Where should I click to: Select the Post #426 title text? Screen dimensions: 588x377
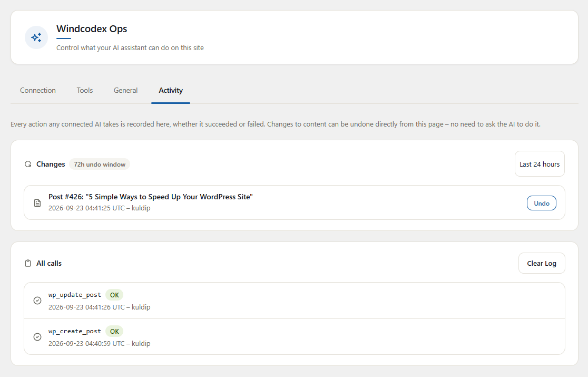[150, 197]
